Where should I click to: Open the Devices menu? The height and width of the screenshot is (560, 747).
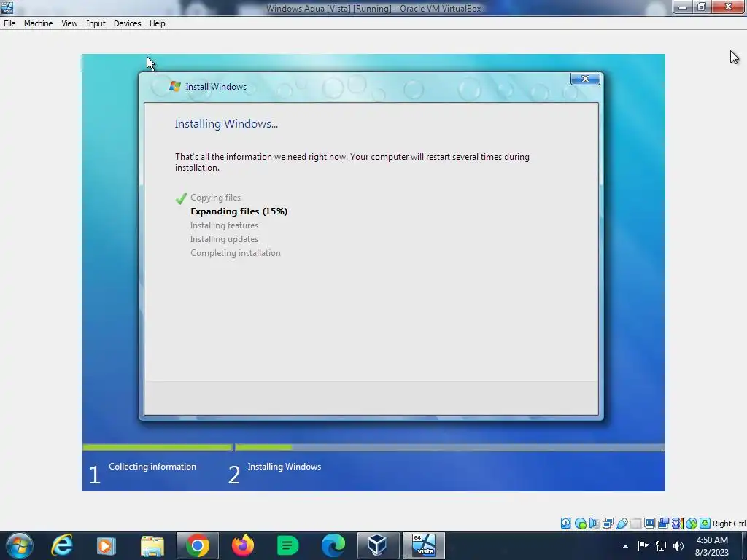click(127, 23)
